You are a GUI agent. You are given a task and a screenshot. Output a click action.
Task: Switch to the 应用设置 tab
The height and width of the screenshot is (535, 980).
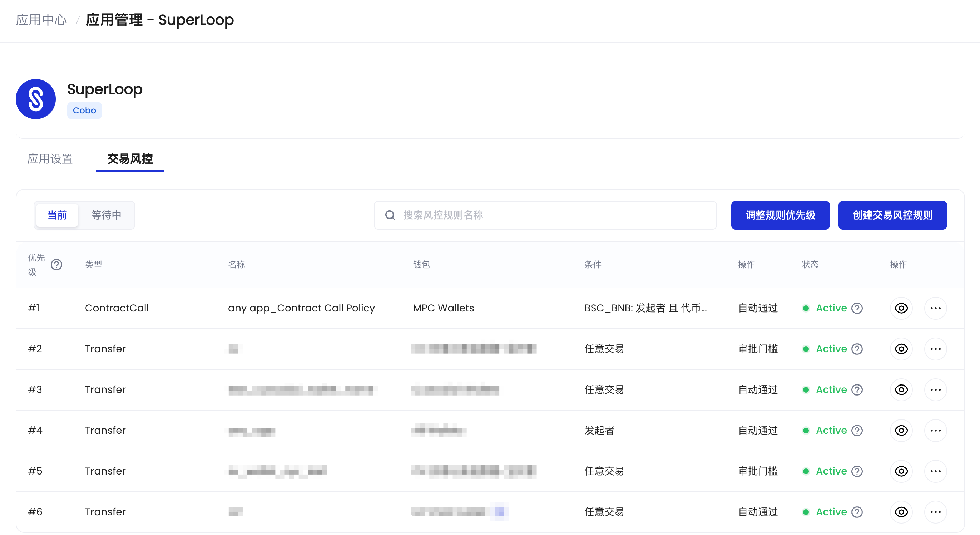click(50, 159)
